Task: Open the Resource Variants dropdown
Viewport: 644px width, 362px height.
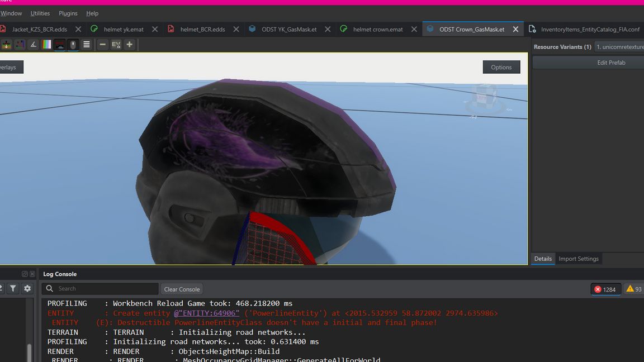Action: pos(618,47)
